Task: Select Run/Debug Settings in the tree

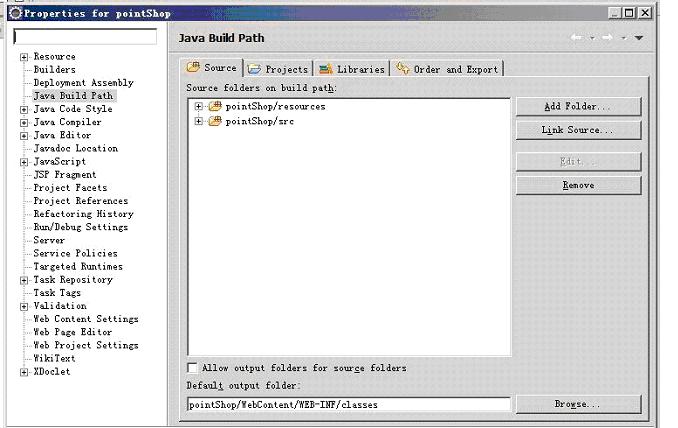Action: (x=81, y=227)
